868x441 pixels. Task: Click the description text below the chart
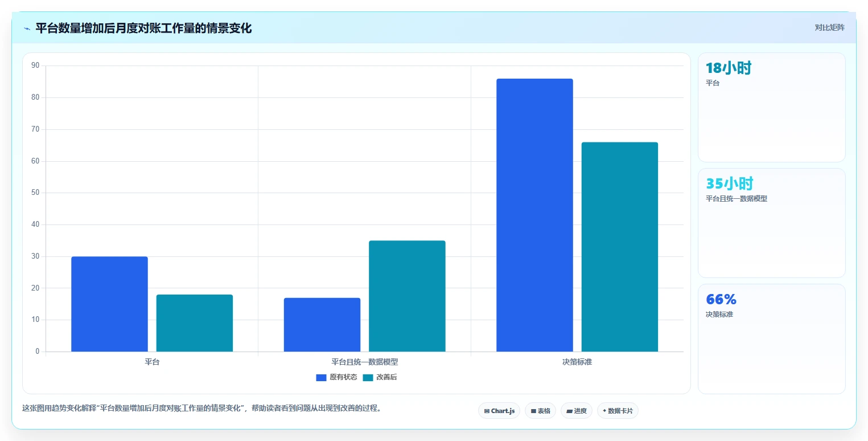(201, 408)
